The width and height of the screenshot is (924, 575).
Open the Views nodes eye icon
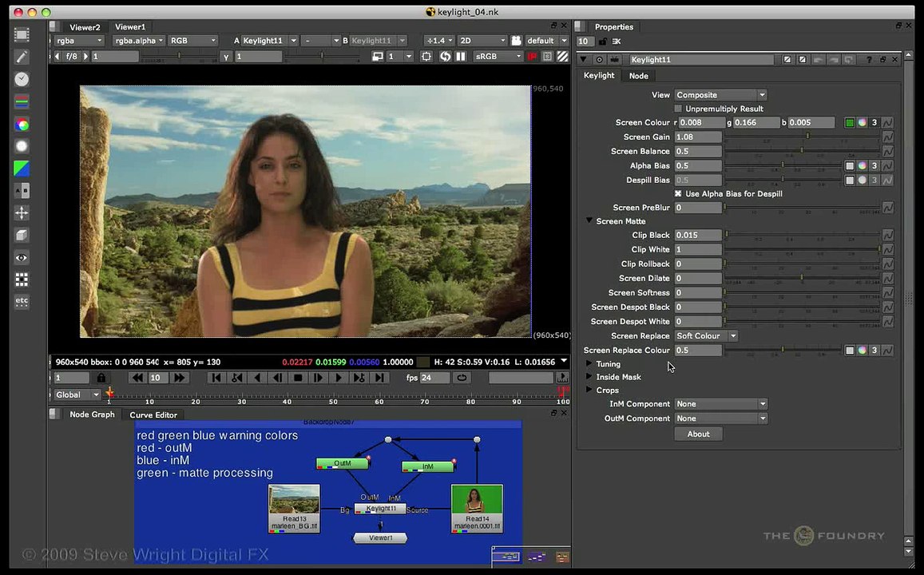click(x=22, y=257)
